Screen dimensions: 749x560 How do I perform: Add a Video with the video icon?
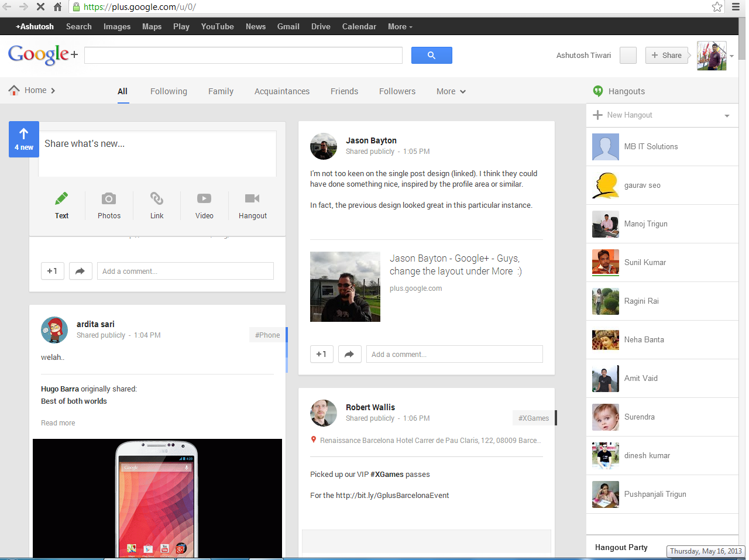coord(204,198)
